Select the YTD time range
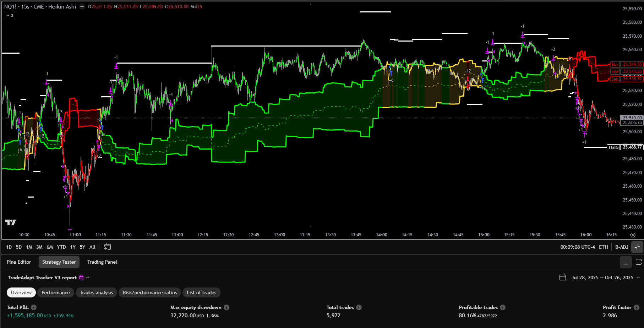 pyautogui.click(x=61, y=247)
